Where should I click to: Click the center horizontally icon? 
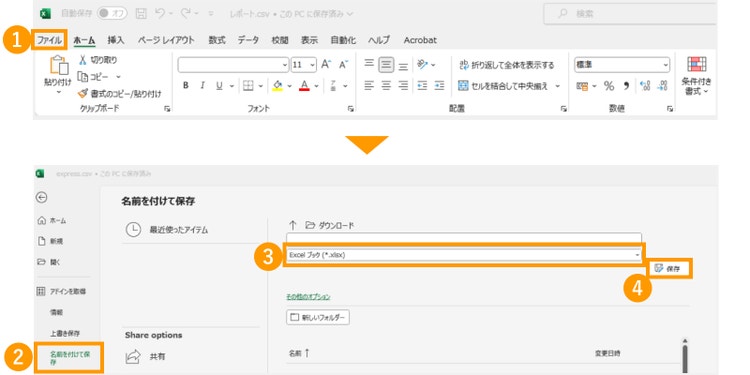click(386, 86)
